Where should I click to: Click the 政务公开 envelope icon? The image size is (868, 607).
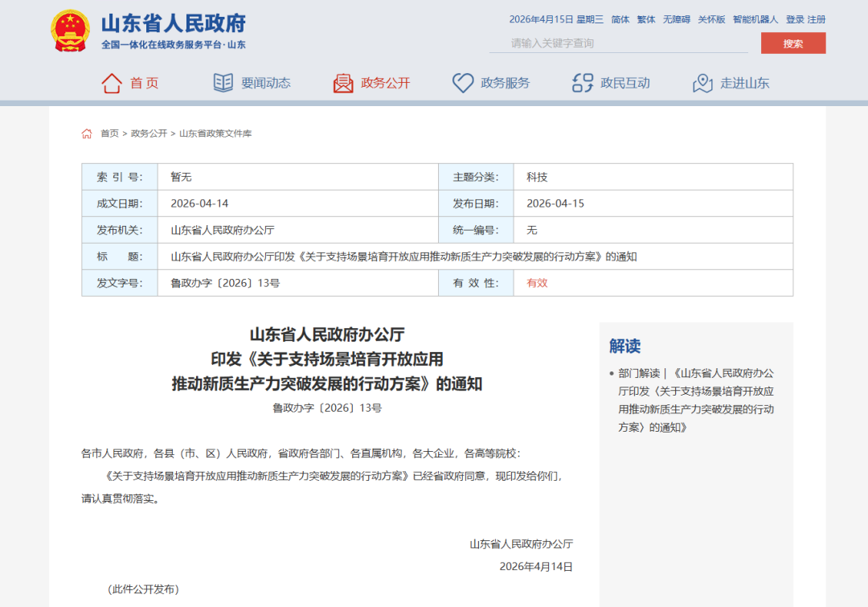(341, 81)
